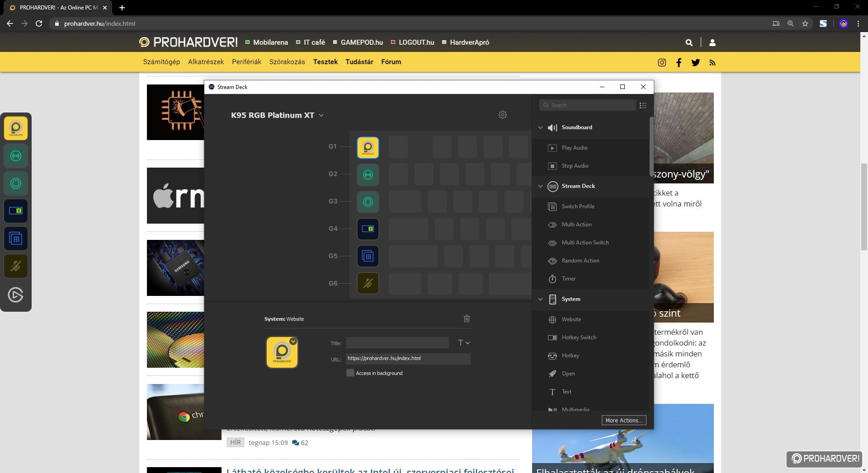Click the broadcast icon in left overlay bar
The height and width of the screenshot is (473, 868).
(x=16, y=156)
